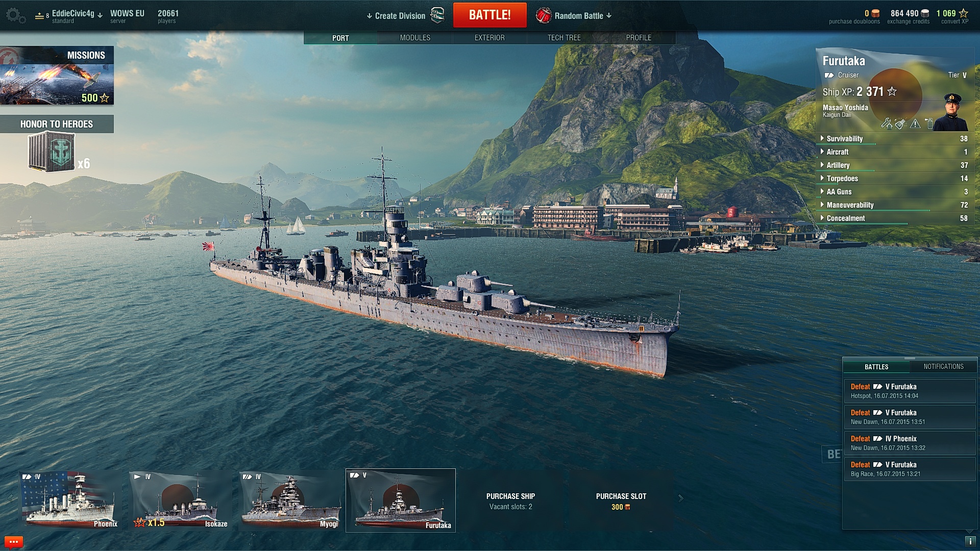Select the Myogi ship thumbnail
This screenshot has height=551, width=980.
[290, 500]
